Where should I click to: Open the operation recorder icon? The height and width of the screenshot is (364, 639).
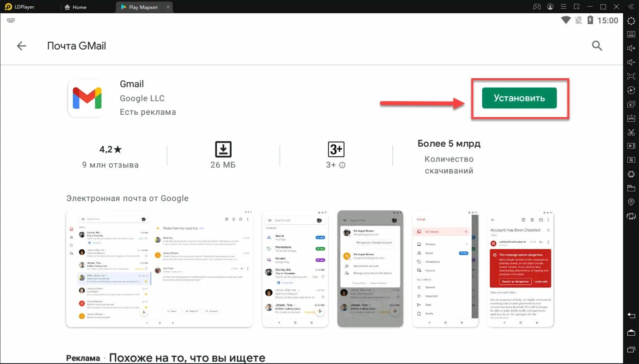[x=631, y=90]
